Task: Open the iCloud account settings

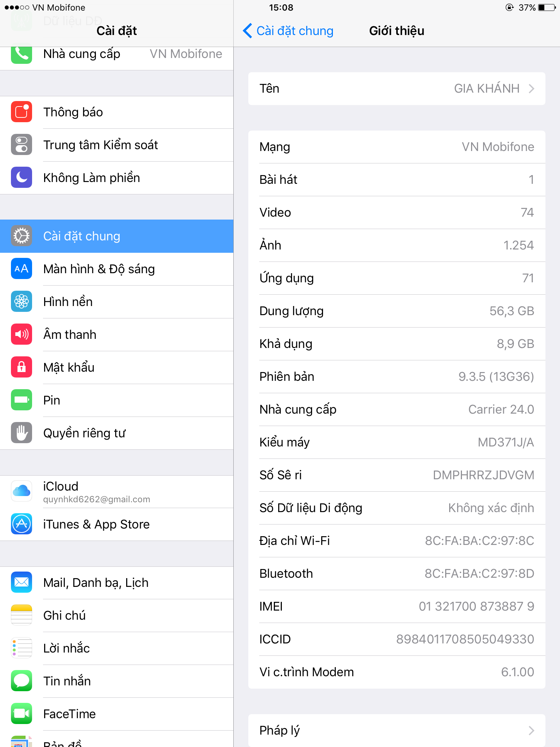Action: click(117, 492)
